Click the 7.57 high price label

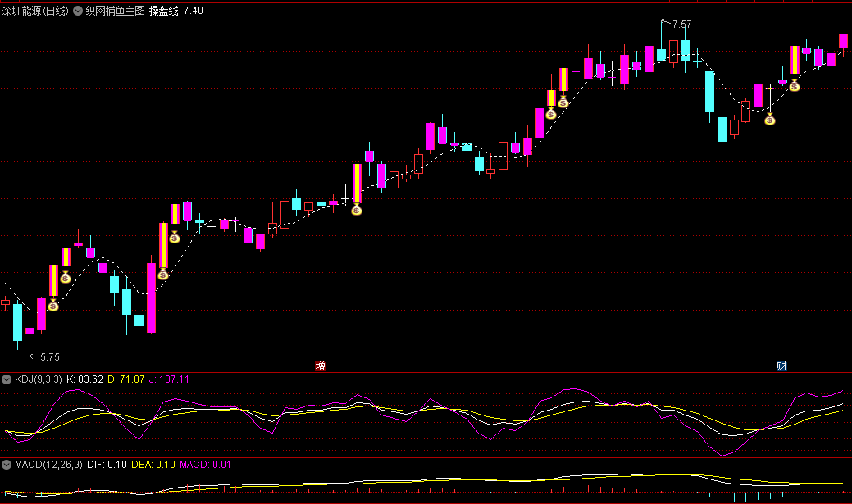click(681, 25)
